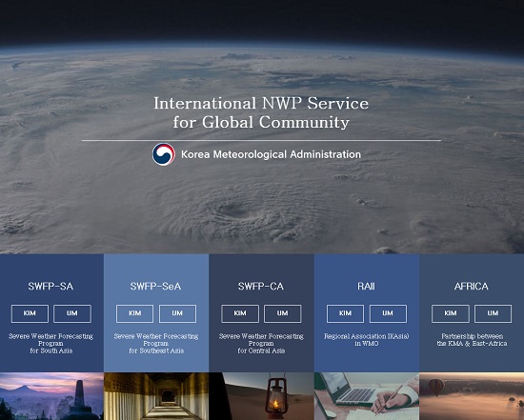
Task: Click the SWFP-CA heading
Action: coord(261,287)
